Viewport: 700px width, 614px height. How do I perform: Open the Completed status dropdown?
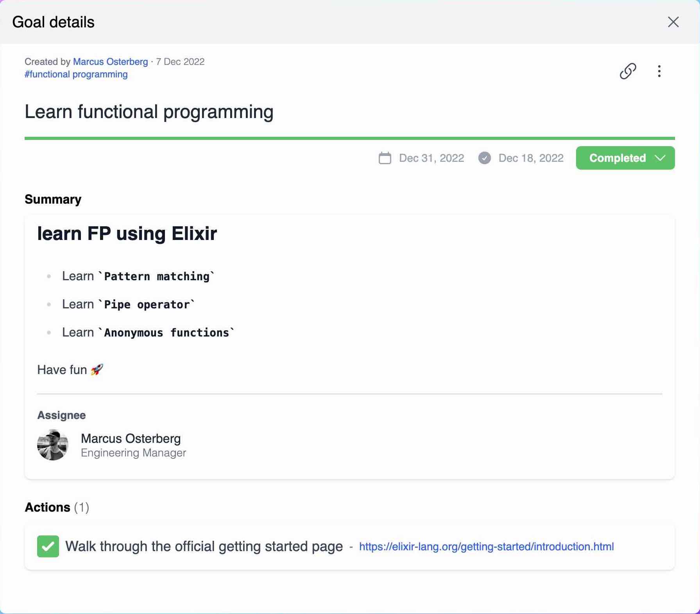625,158
